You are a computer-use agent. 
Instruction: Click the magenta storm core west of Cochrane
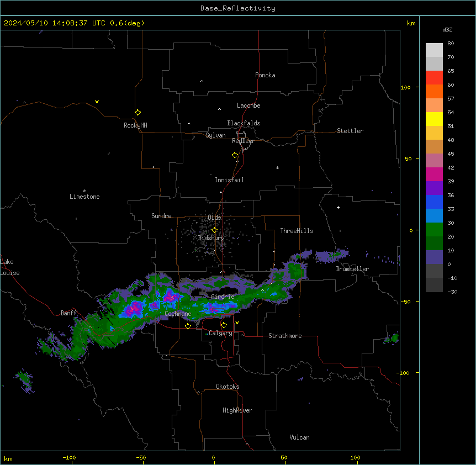tap(133, 309)
